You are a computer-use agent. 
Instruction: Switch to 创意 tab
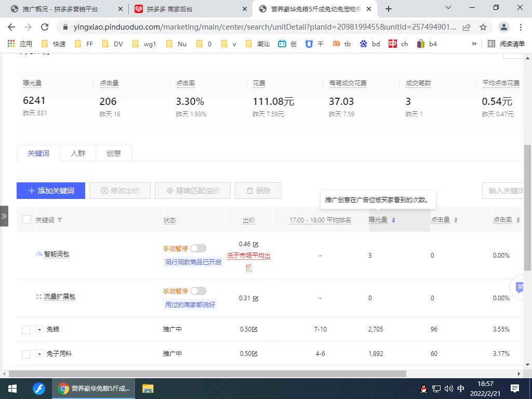coord(114,153)
